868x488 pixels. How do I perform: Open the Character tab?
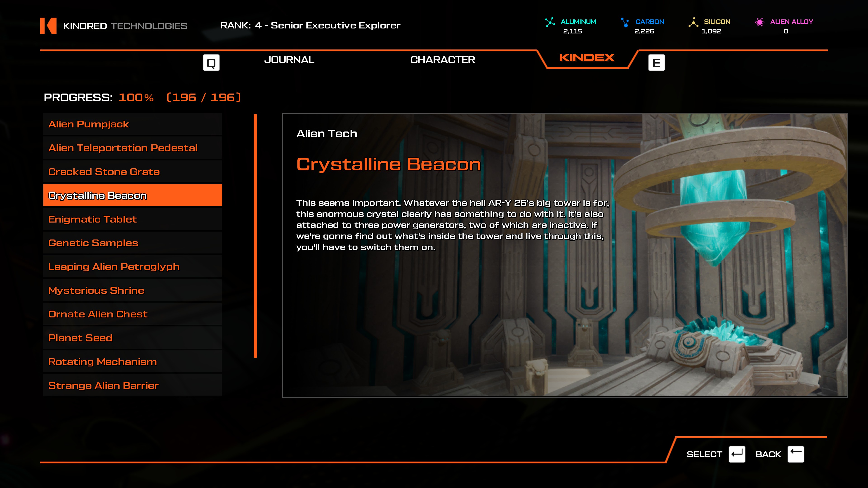pos(442,60)
